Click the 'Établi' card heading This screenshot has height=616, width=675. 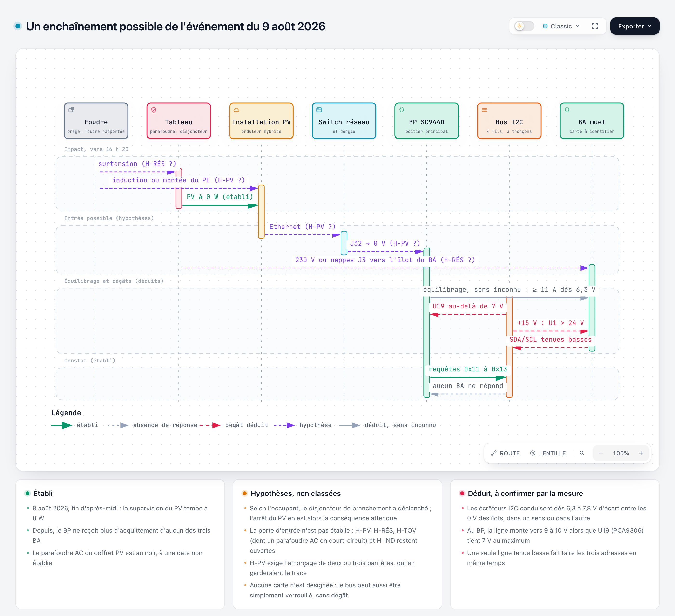click(x=43, y=493)
